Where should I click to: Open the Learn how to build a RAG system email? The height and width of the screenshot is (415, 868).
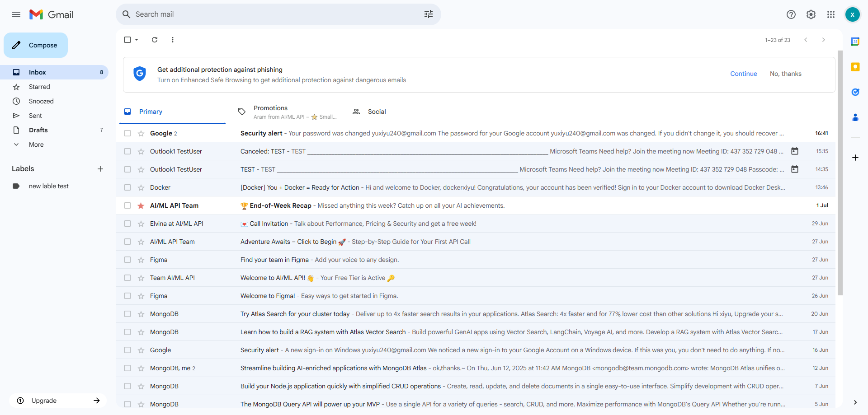(476, 332)
